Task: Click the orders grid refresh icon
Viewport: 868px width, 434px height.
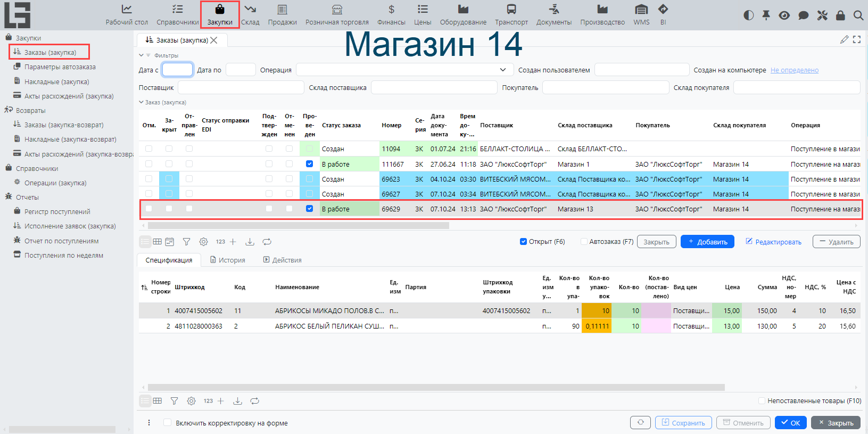Action: [x=267, y=242]
